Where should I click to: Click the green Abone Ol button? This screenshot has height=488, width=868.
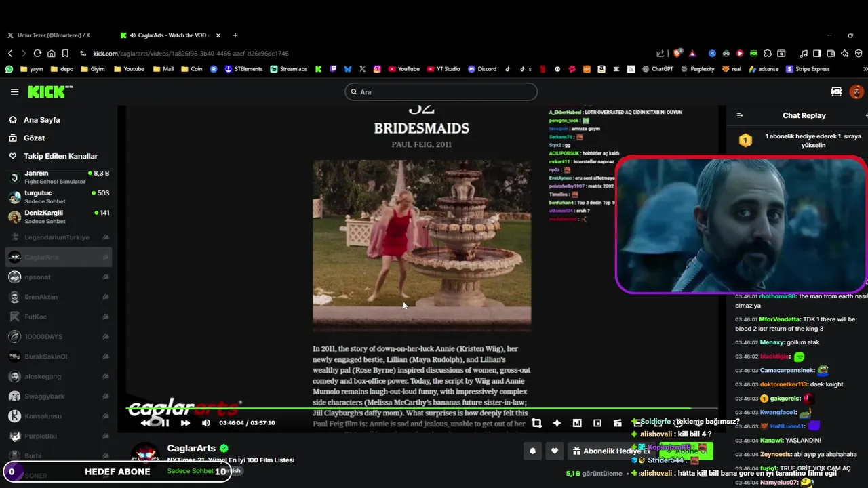coord(686,451)
